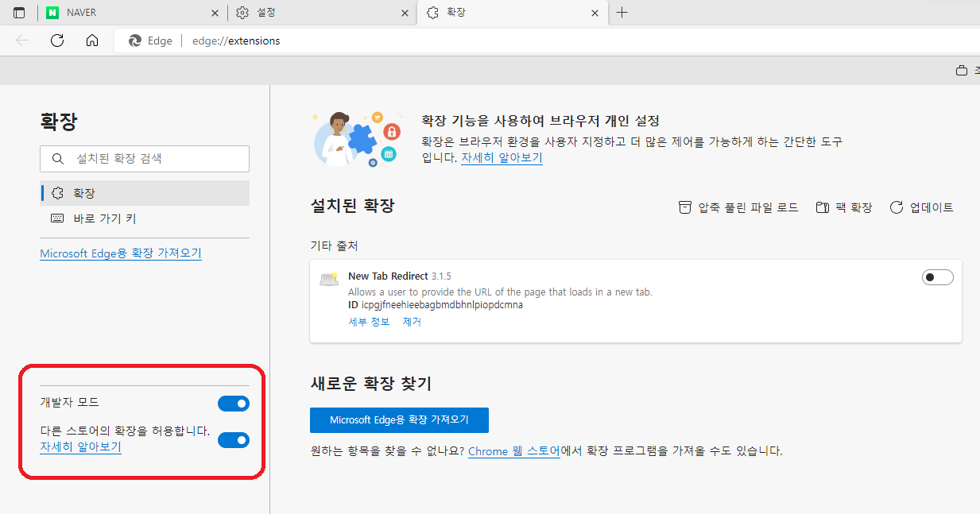Image resolution: width=980 pixels, height=514 pixels.
Task: Open the Chrome 웹 스토어 link
Action: click(x=514, y=451)
